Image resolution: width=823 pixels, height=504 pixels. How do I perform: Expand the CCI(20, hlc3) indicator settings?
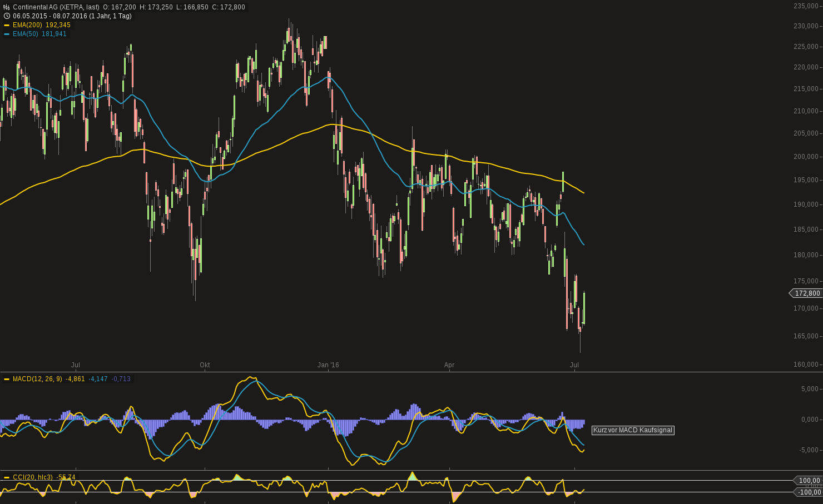point(32,477)
